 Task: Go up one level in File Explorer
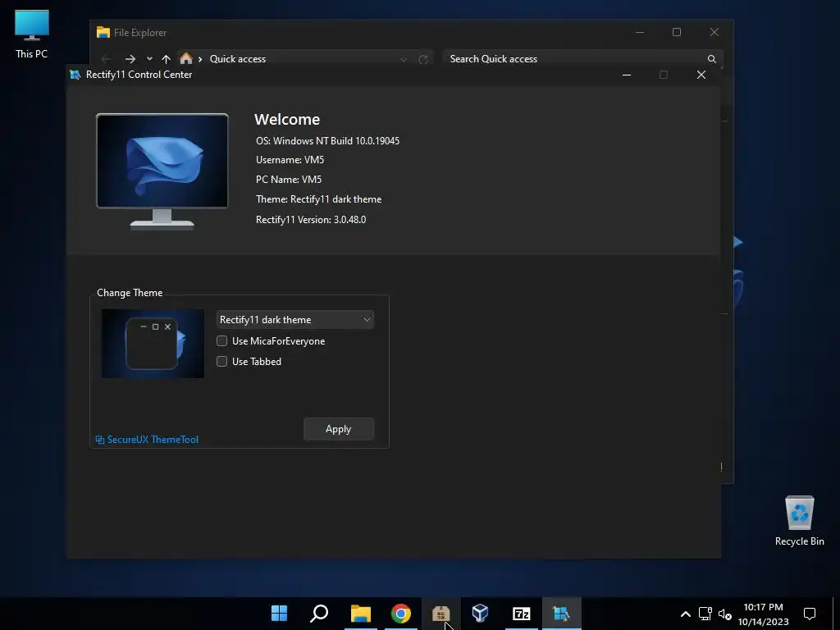click(x=166, y=59)
